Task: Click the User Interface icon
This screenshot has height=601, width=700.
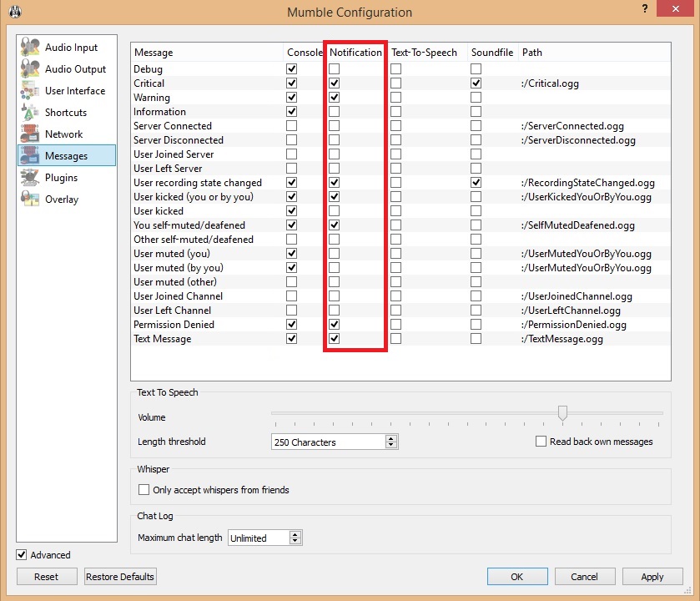Action: [30, 91]
